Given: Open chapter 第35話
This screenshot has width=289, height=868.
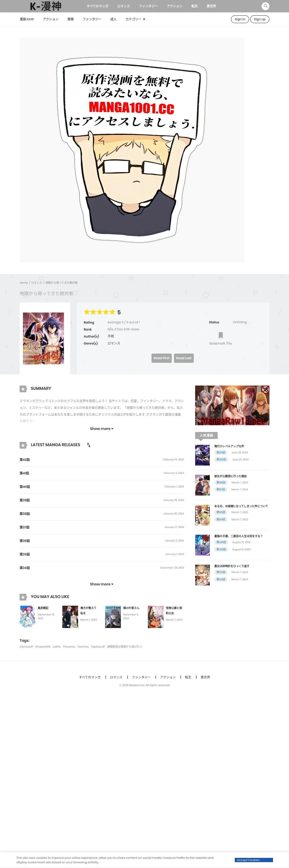Looking at the screenshot, I should (25, 554).
